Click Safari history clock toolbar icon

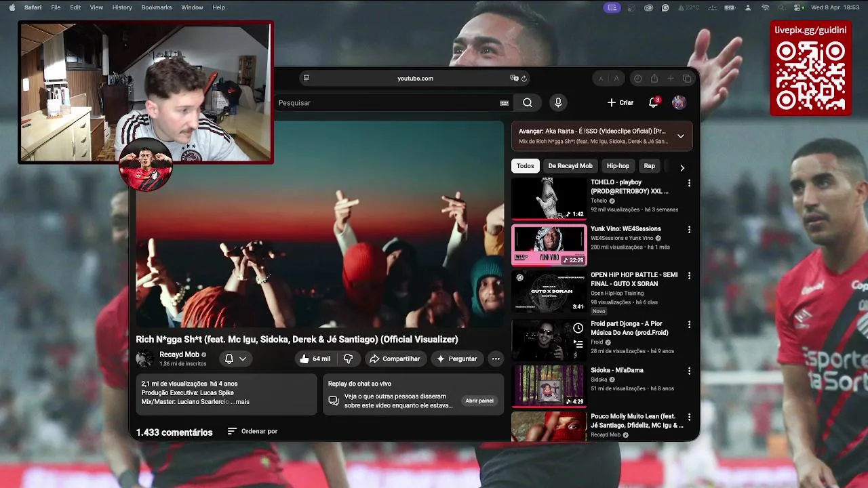click(x=637, y=79)
